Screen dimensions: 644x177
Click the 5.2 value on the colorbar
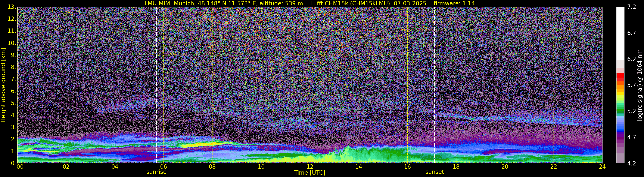(x=632, y=111)
